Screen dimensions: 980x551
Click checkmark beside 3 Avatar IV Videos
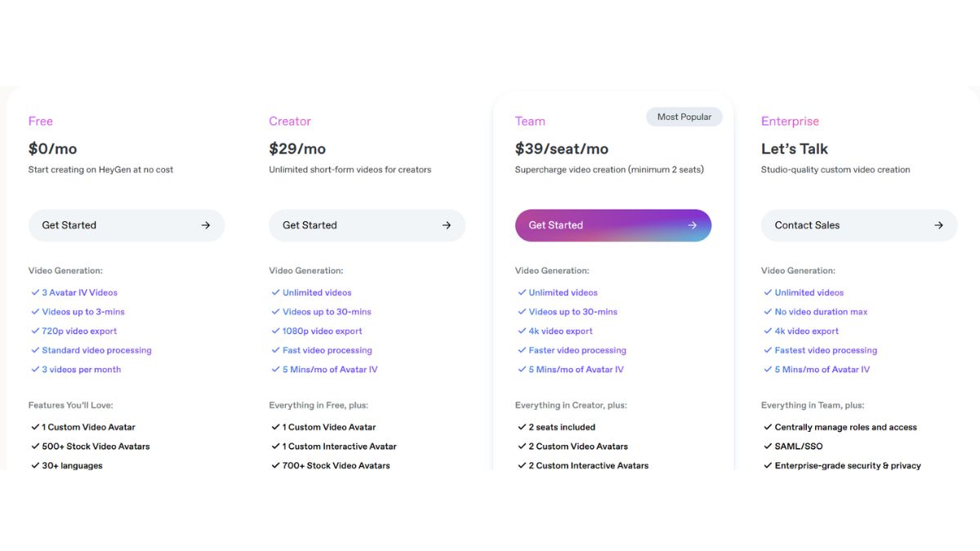click(35, 292)
